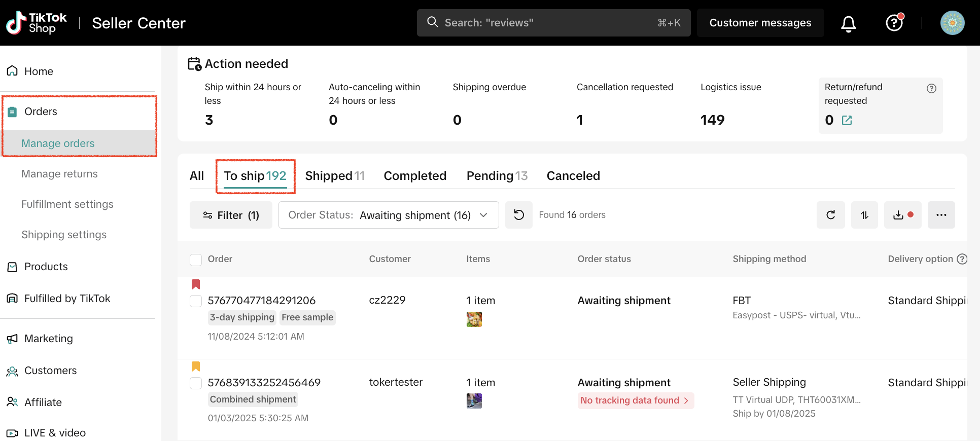The height and width of the screenshot is (441, 980).
Task: Select order 576770477184291206 checkbox
Action: (196, 301)
